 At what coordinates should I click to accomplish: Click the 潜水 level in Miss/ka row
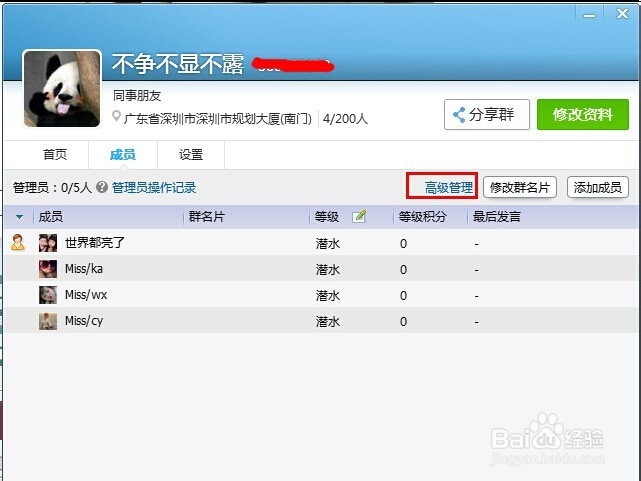[327, 270]
